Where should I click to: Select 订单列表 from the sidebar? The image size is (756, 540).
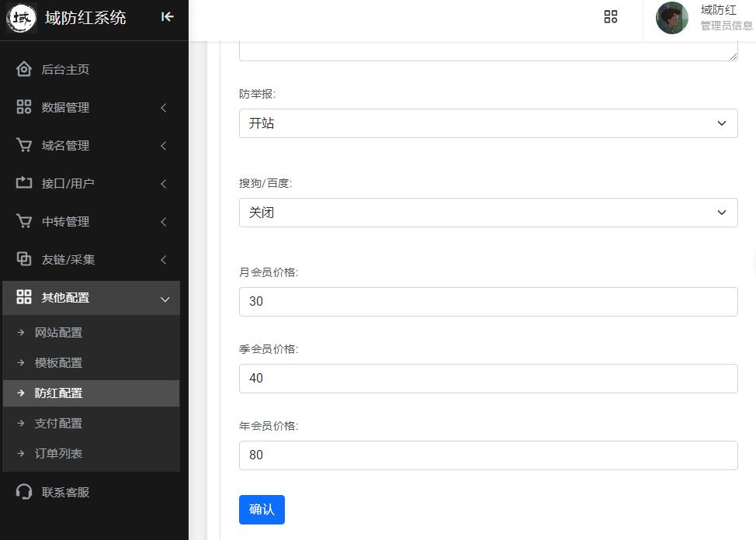coord(59,454)
